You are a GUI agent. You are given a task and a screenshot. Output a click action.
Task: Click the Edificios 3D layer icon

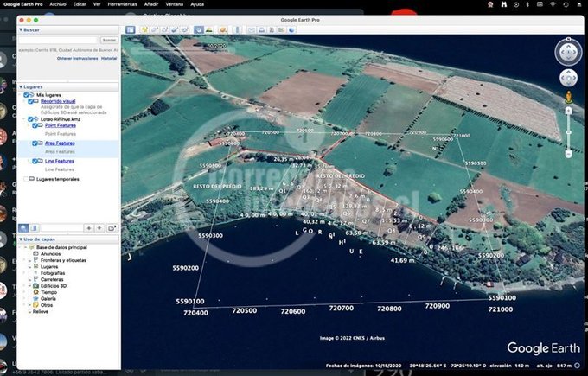click(36, 286)
